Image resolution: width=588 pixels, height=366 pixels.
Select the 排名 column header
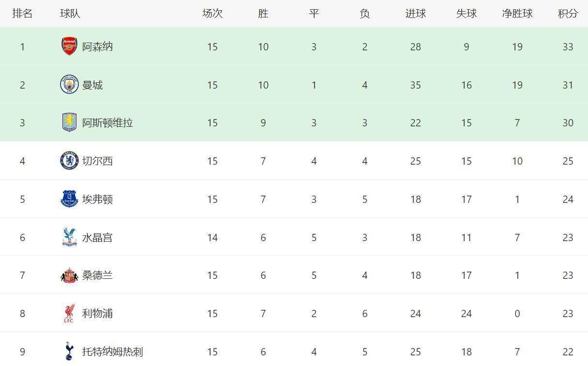pyautogui.click(x=22, y=14)
